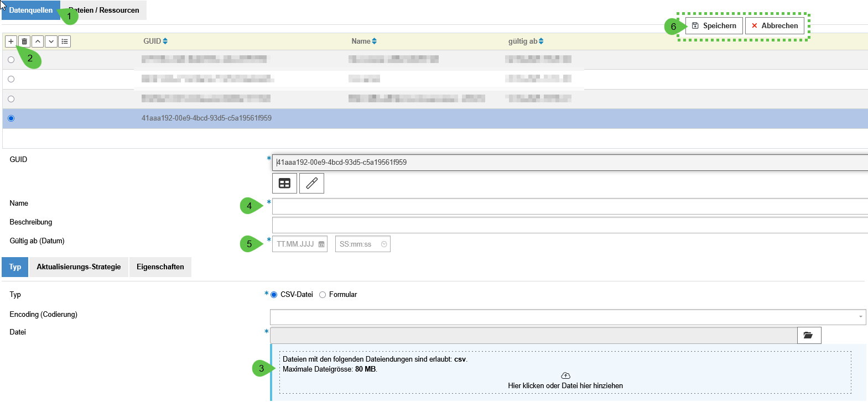The image size is (868, 402).
Task: Select the first row radio button
Action: 11,60
